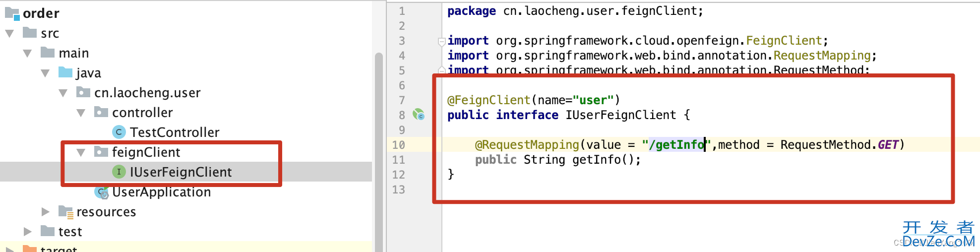Click RequestMethod.GET on line 10
980x252 pixels.
pos(840,145)
